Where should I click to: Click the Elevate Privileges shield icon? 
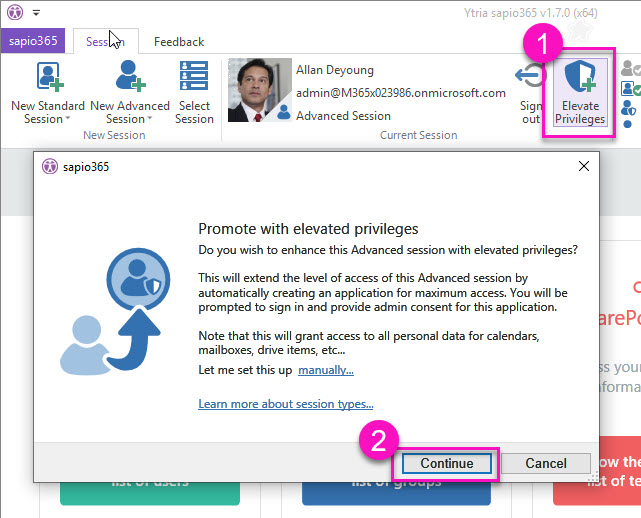point(580,76)
